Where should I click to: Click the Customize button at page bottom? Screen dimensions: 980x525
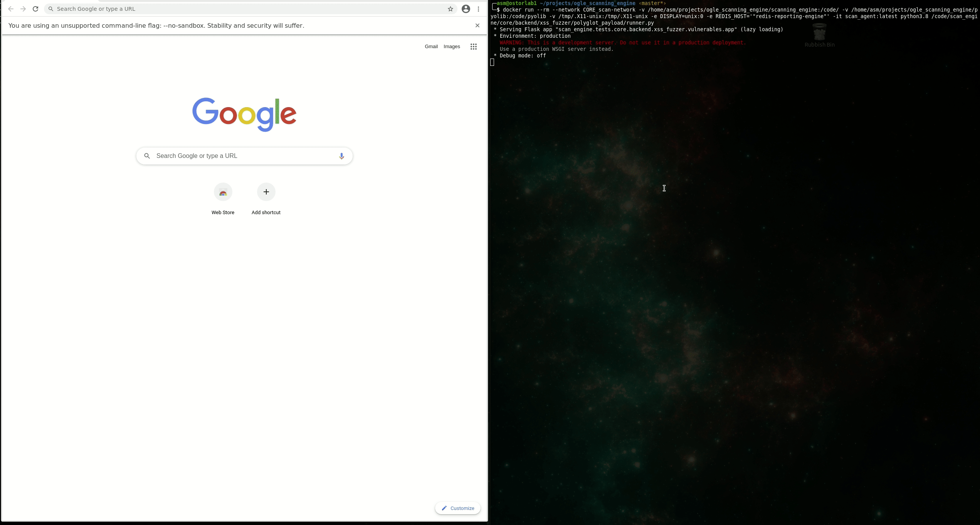click(x=458, y=508)
